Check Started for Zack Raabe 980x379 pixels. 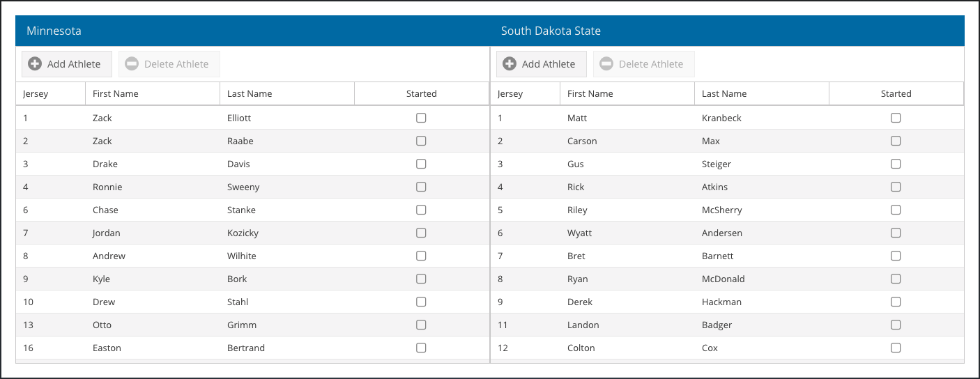(421, 141)
